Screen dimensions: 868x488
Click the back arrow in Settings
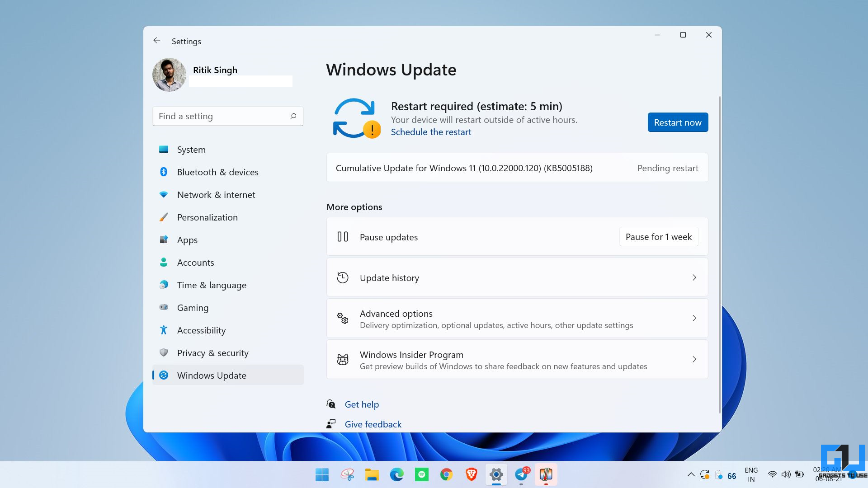tap(157, 41)
